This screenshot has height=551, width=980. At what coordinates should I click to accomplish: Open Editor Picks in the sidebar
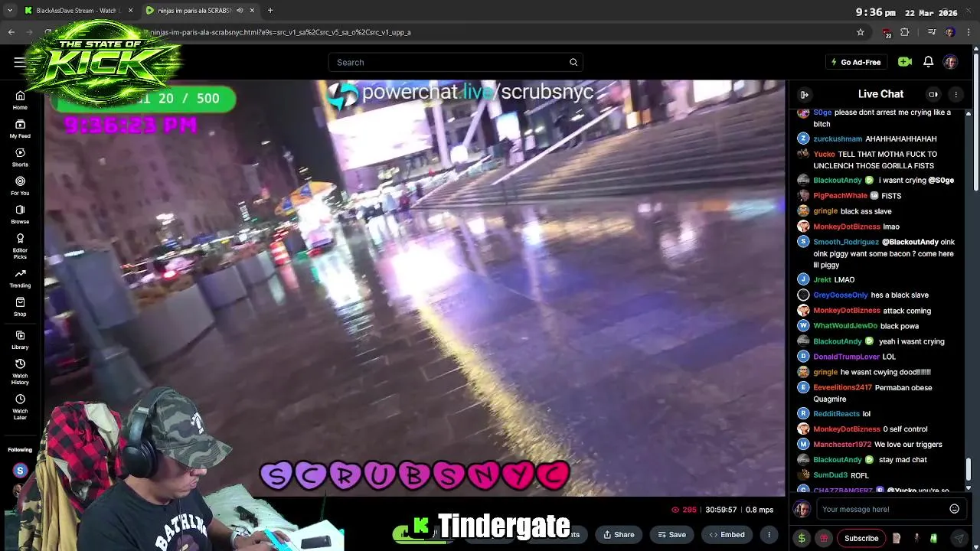[20, 245]
